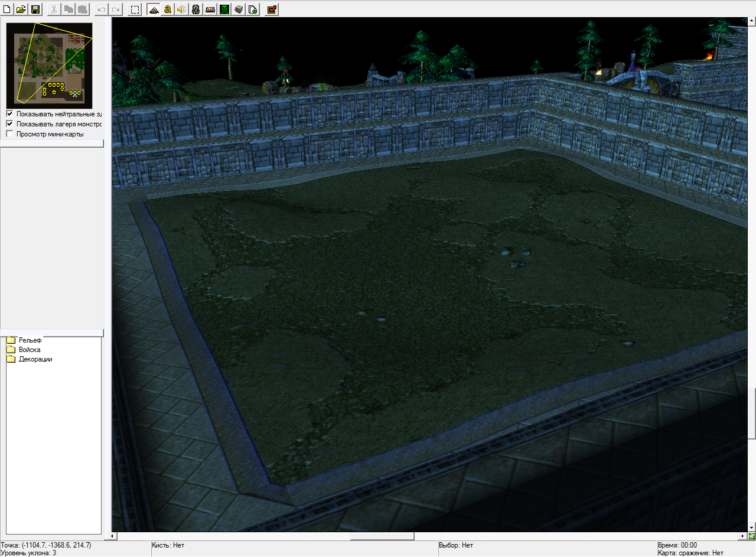Click the 'Точка' coordinates in status bar

(46, 545)
